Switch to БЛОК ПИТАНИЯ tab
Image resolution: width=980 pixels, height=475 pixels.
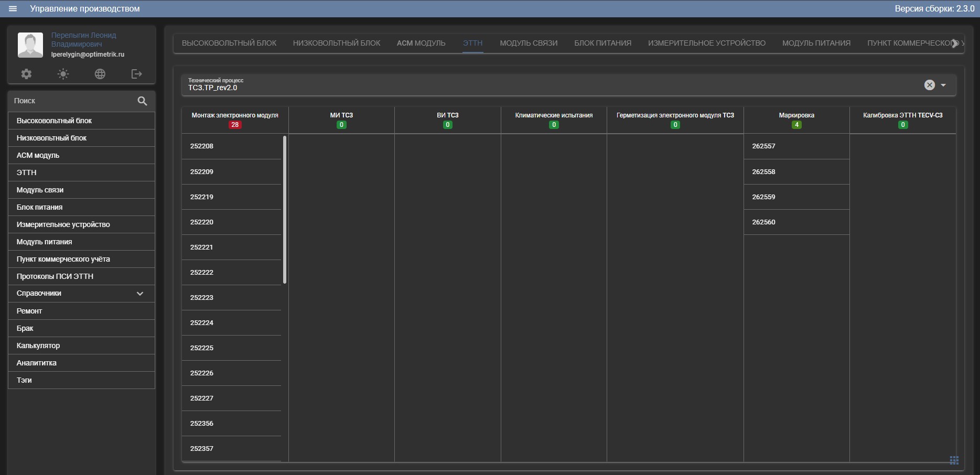click(602, 43)
